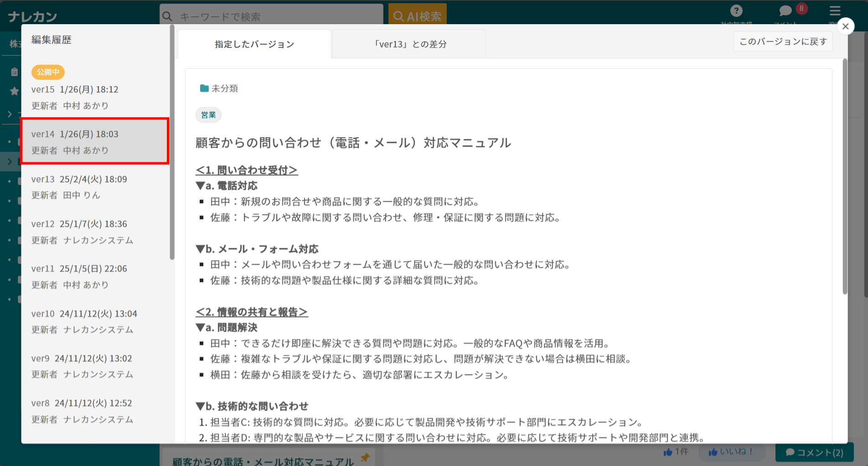This screenshot has height=466, width=868.
Task: Open the 社内知恵袋 help icon
Action: coord(737,10)
